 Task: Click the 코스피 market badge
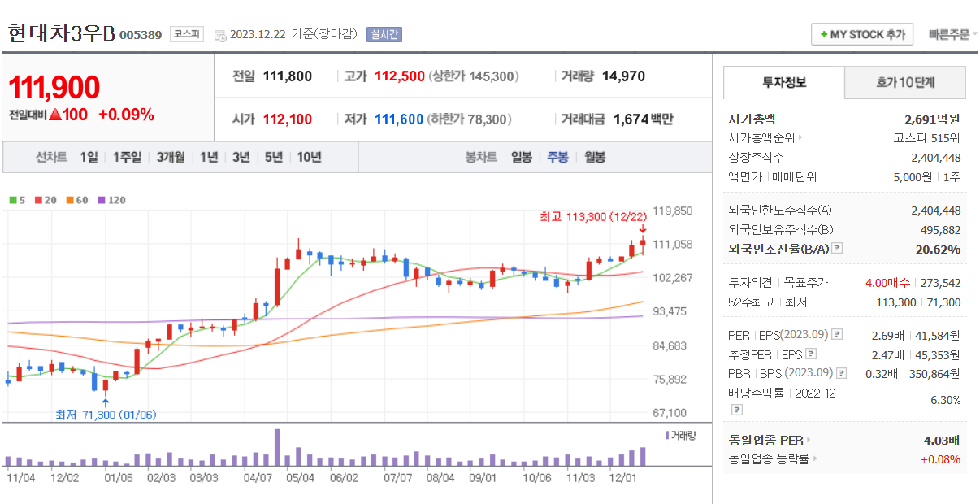point(187,34)
